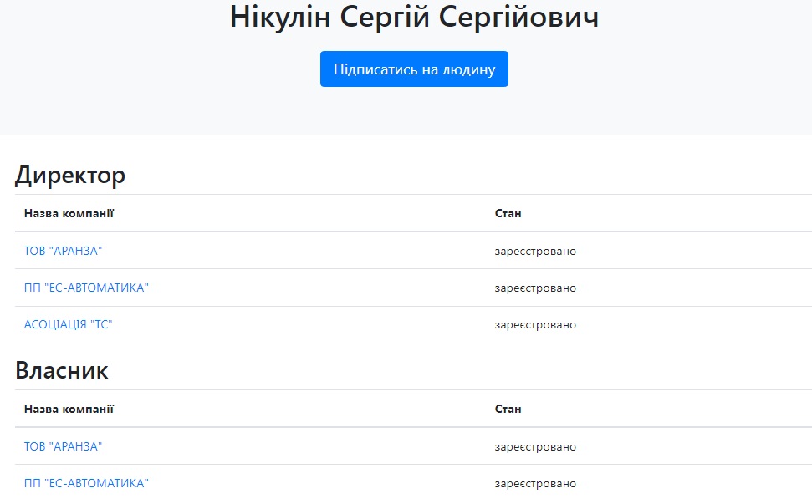The height and width of the screenshot is (504, 812).
Task: Click Стан column header in the Директор table
Action: coord(508,214)
